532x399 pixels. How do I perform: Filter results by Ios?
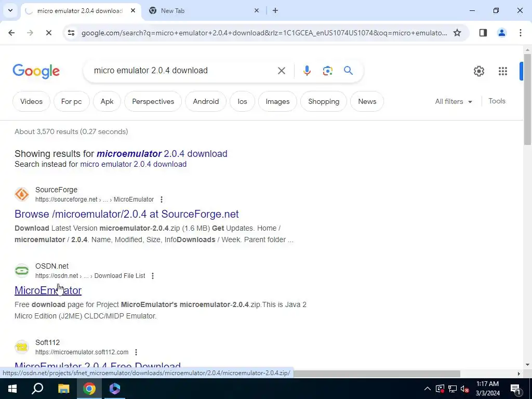pyautogui.click(x=242, y=101)
